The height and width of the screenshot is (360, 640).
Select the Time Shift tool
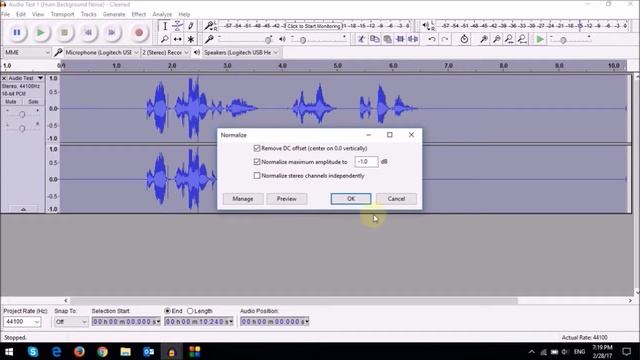178,39
